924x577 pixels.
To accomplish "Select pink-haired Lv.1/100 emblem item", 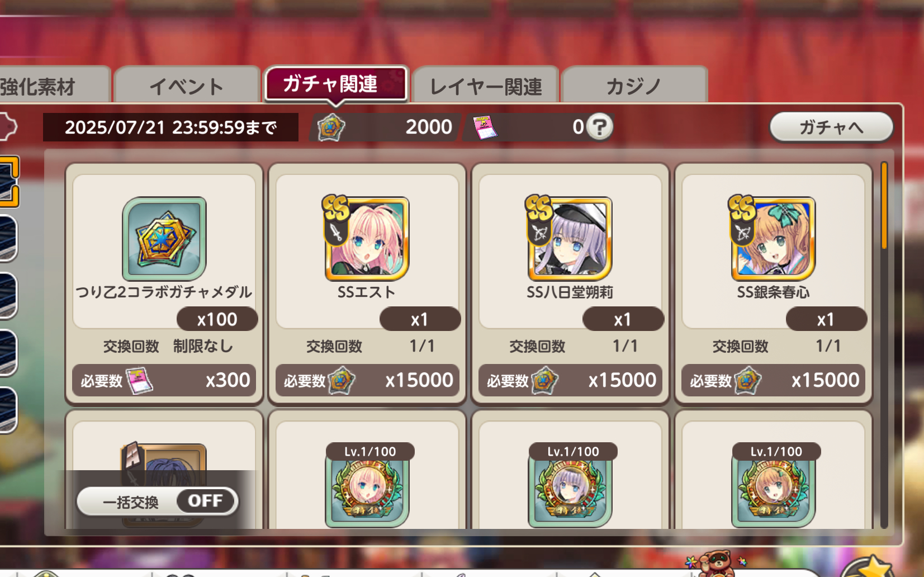I will click(x=367, y=485).
